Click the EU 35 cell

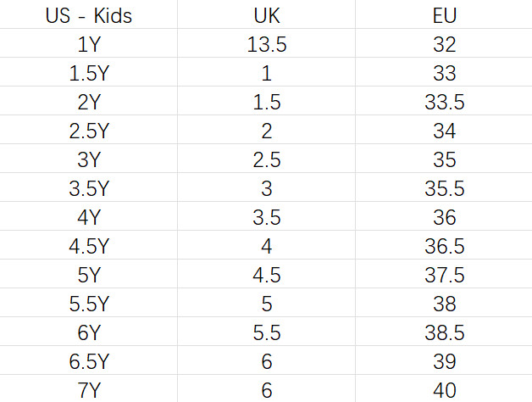coord(444,159)
